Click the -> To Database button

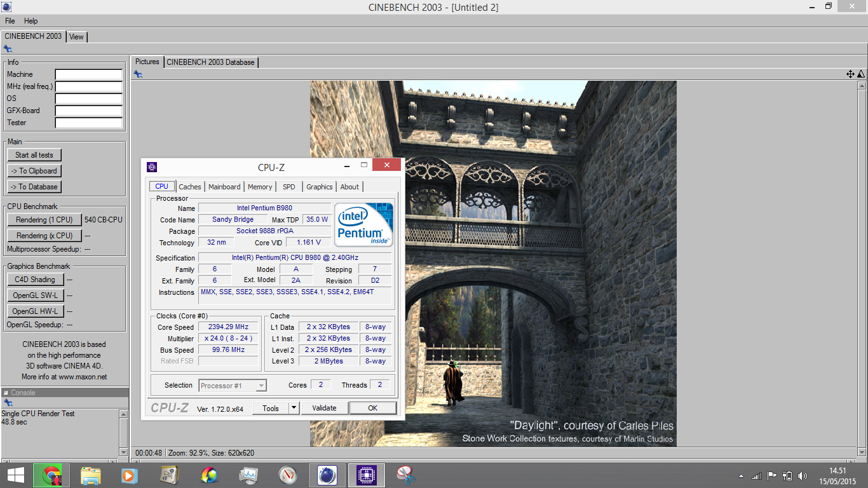point(34,187)
